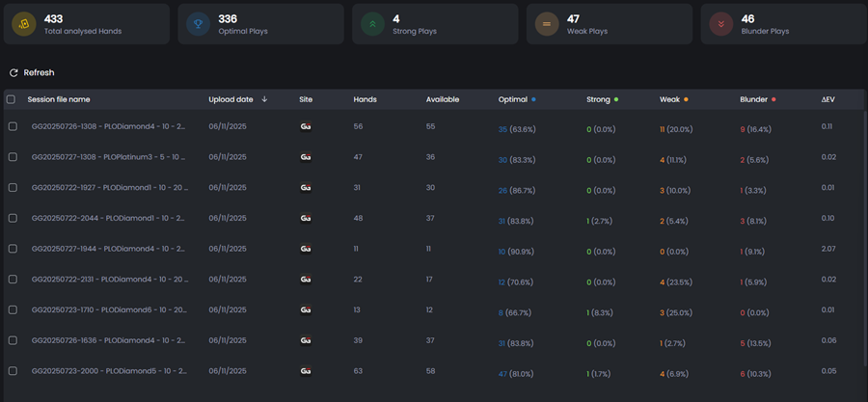Check the box for GG20250722-2044 session
This screenshot has width=868, height=402.
click(13, 219)
